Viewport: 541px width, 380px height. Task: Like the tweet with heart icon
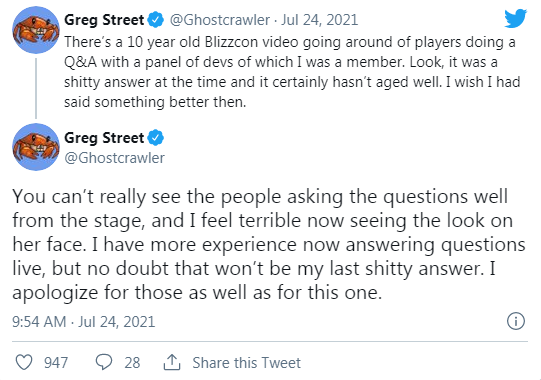coord(24,362)
